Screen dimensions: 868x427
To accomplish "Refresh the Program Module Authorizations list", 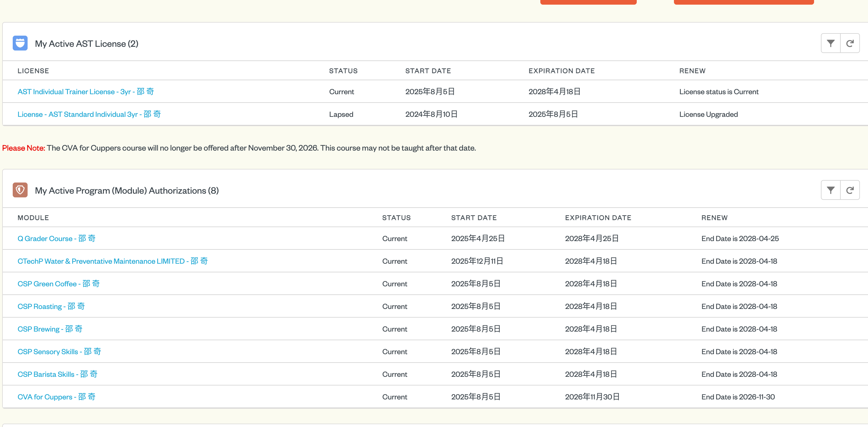I will [850, 190].
